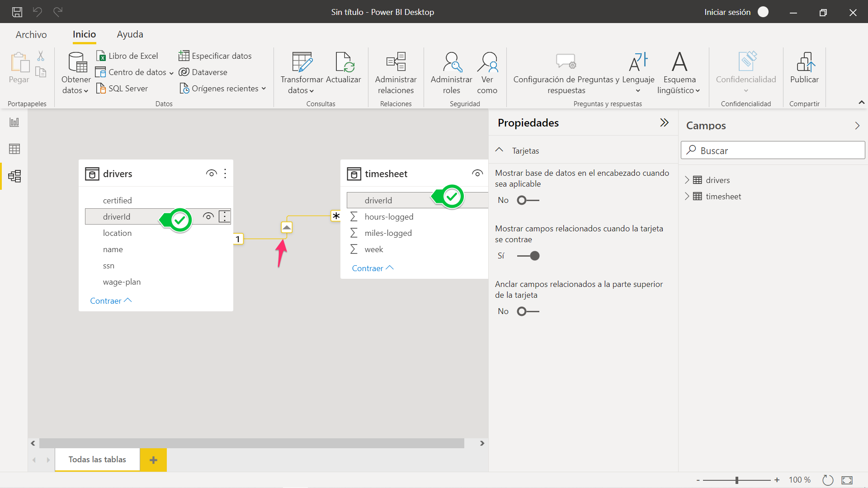Toggle visibility of drivers table
Image resolution: width=868 pixels, height=488 pixels.
(x=211, y=174)
